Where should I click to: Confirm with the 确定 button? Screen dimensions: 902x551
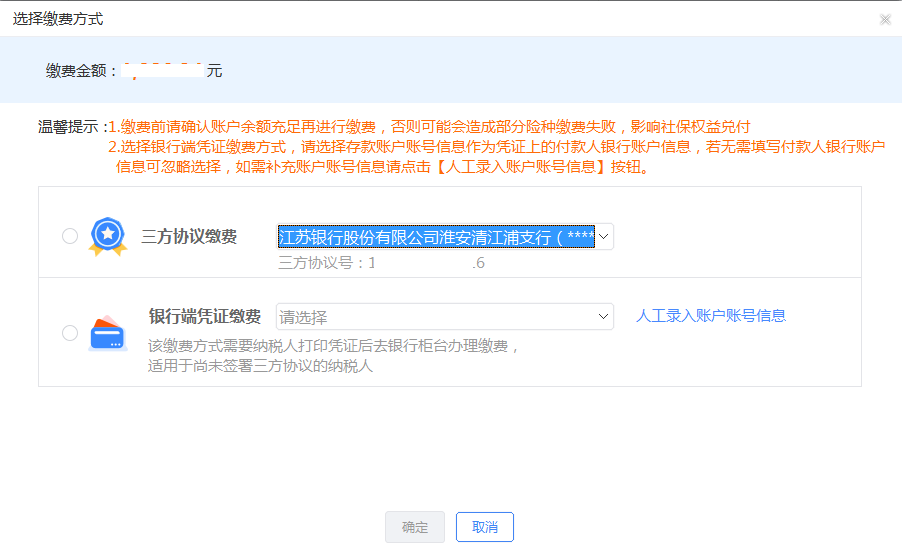pyautogui.click(x=415, y=527)
